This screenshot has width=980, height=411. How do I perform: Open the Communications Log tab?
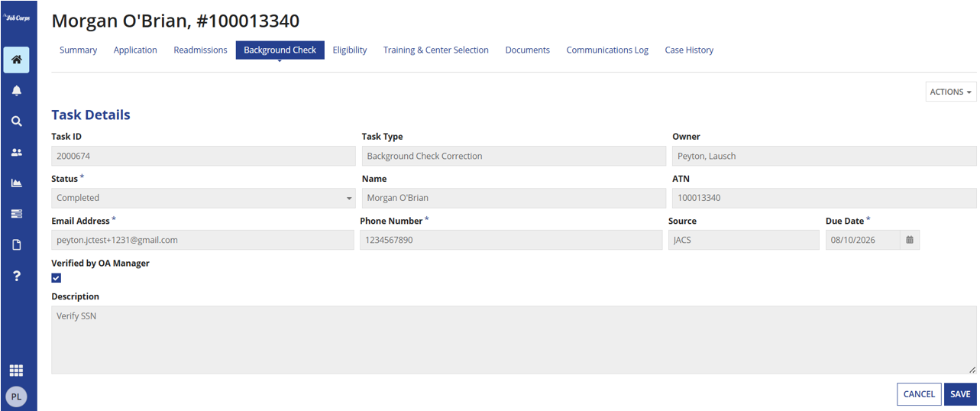(x=607, y=50)
